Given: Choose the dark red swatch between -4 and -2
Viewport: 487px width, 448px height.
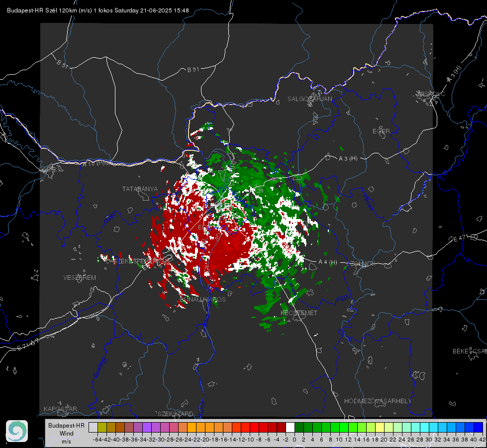Looking at the screenshot, I should (x=281, y=427).
